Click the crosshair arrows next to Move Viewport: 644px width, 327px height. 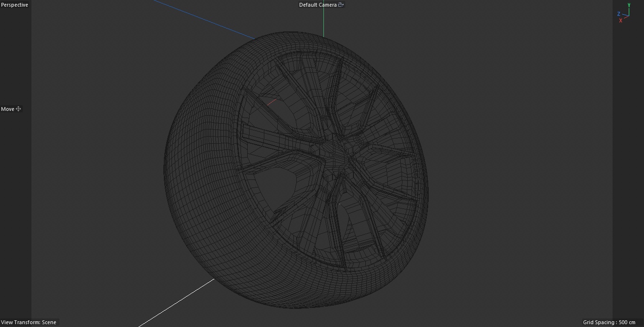click(18, 109)
